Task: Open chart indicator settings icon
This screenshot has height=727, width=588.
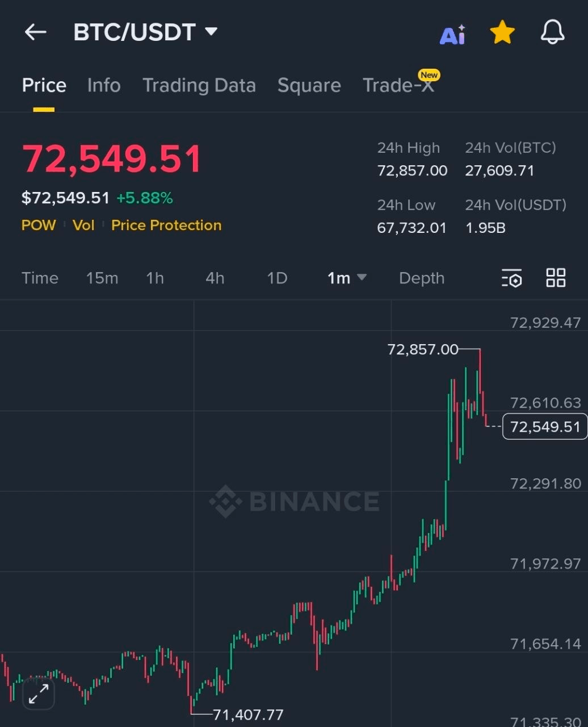Action: [x=511, y=278]
